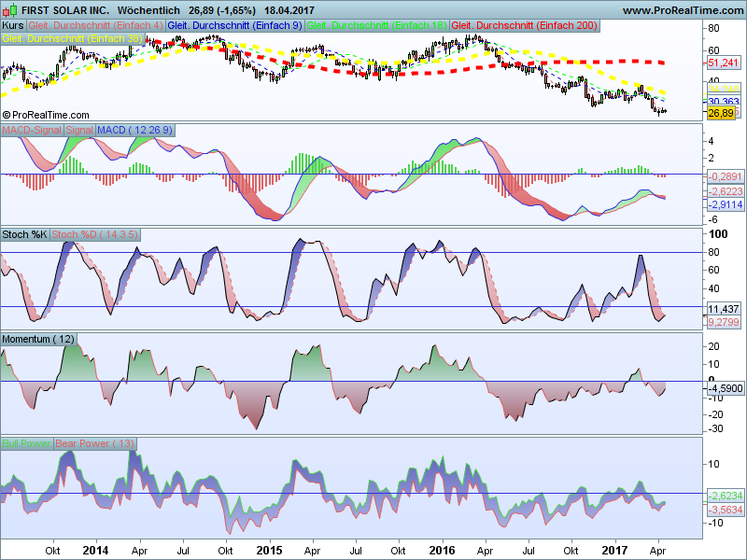Click the -4,5900 momentum value label
The image size is (747, 560).
pyautogui.click(x=725, y=388)
